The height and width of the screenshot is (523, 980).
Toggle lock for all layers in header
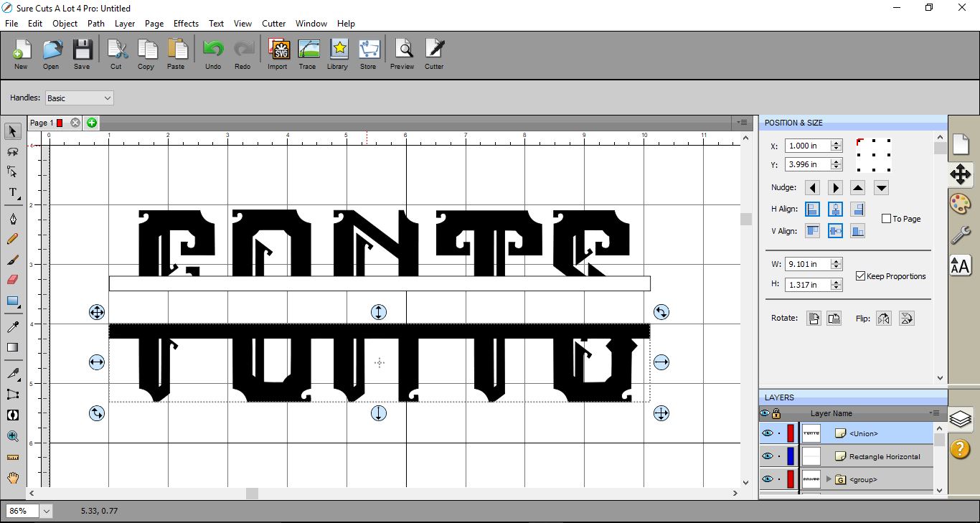(776, 413)
